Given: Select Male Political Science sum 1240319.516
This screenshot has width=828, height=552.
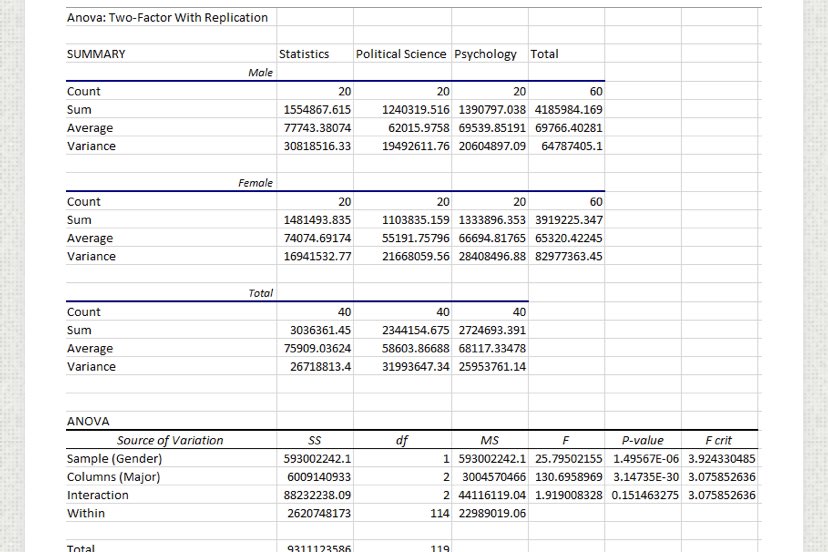Looking at the screenshot, I should pos(416,109).
